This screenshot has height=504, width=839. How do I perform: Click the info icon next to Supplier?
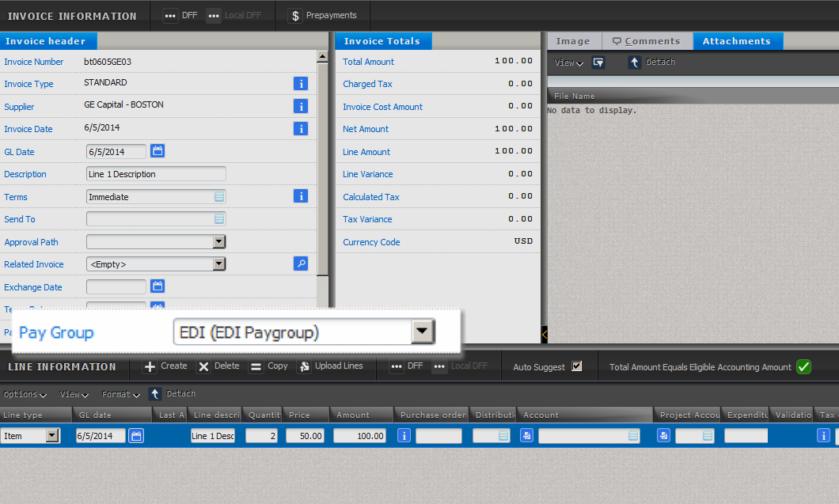301,106
